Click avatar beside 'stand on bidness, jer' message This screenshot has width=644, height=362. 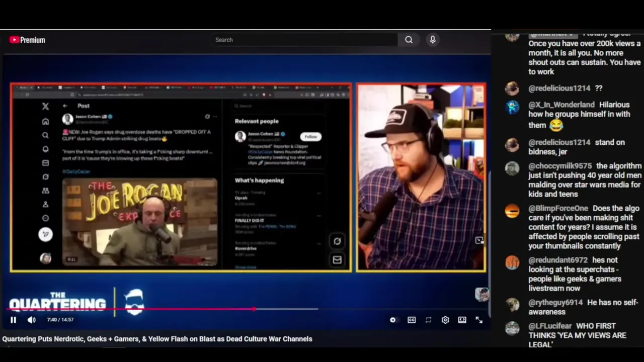point(512,145)
